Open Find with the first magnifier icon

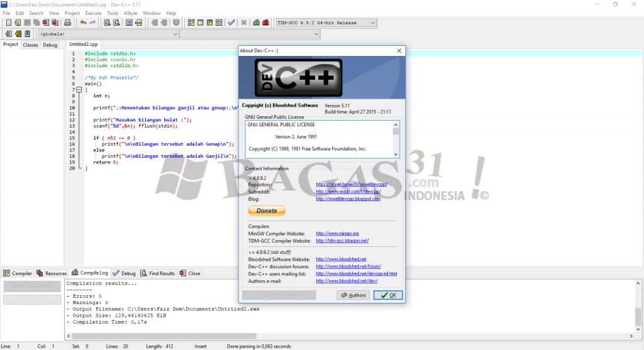pyautogui.click(x=107, y=23)
